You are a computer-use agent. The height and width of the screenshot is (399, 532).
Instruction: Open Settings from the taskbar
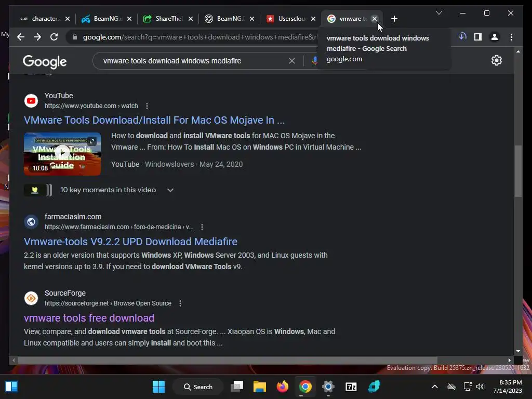[x=328, y=387]
